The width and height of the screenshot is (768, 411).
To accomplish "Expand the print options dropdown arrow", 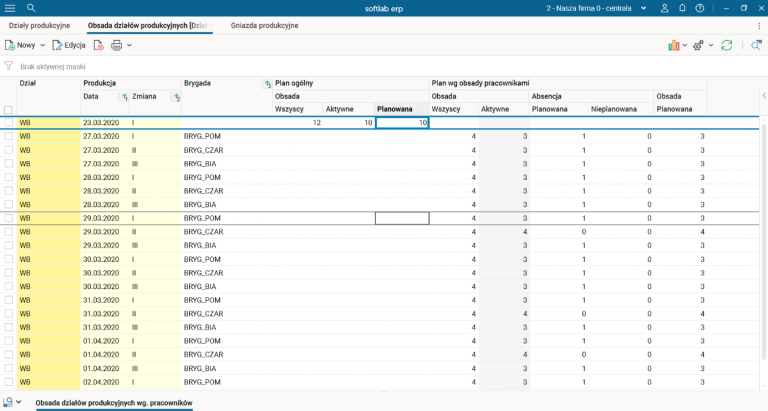I will [130, 45].
